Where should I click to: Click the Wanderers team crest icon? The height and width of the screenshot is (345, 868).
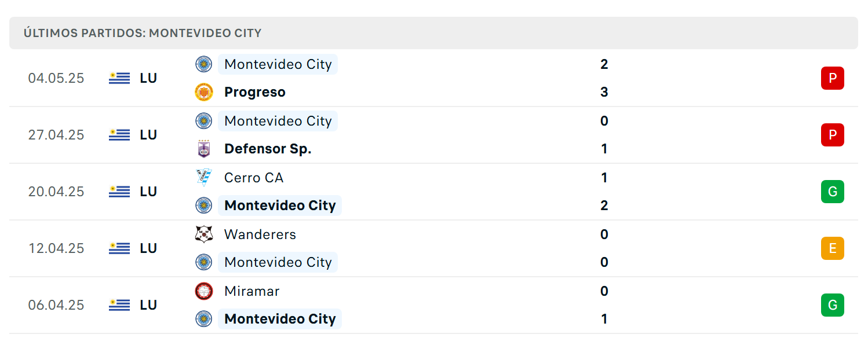pyautogui.click(x=203, y=234)
